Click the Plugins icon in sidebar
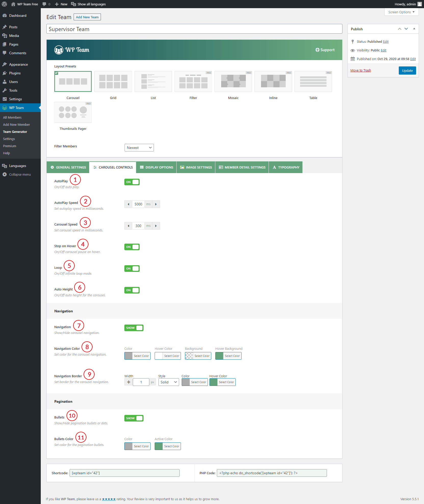The image size is (424, 504). [5, 73]
